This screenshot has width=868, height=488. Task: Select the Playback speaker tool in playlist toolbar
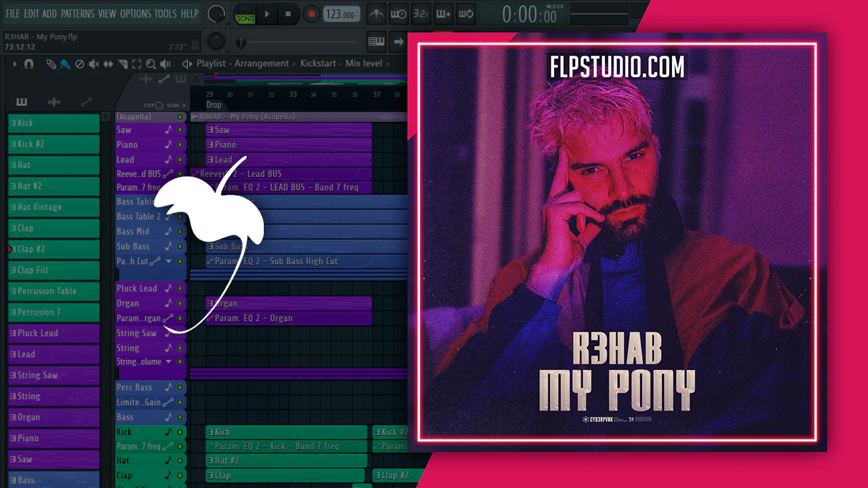pyautogui.click(x=165, y=64)
